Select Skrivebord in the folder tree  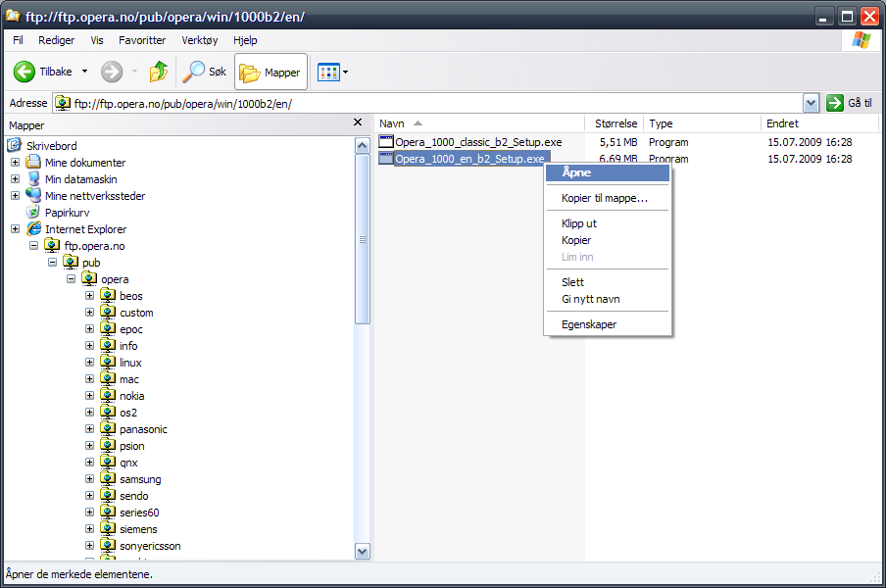click(x=51, y=146)
